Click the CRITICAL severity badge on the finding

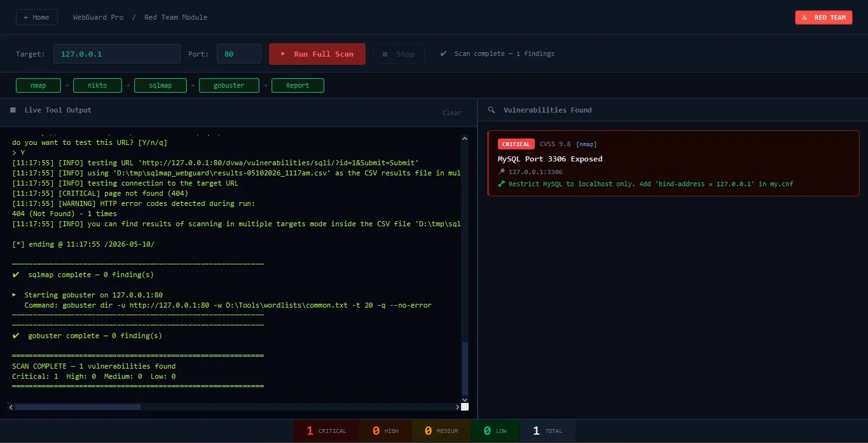[516, 144]
